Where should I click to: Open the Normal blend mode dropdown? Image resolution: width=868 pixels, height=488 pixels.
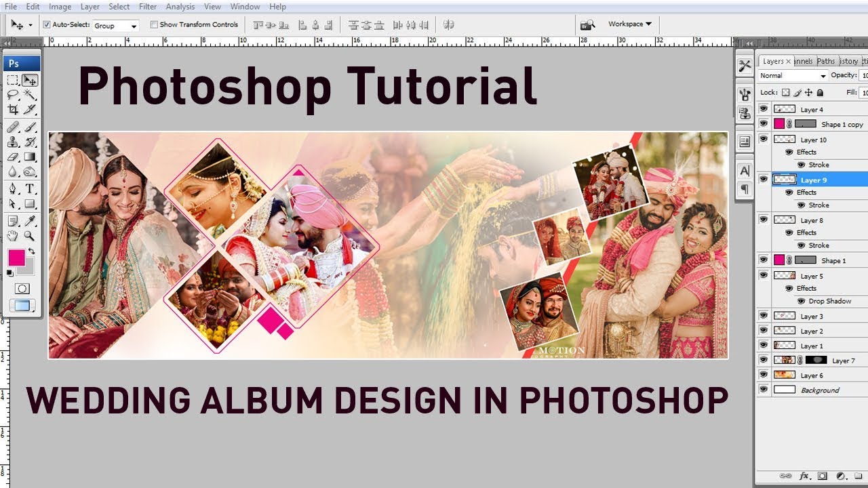coord(793,76)
